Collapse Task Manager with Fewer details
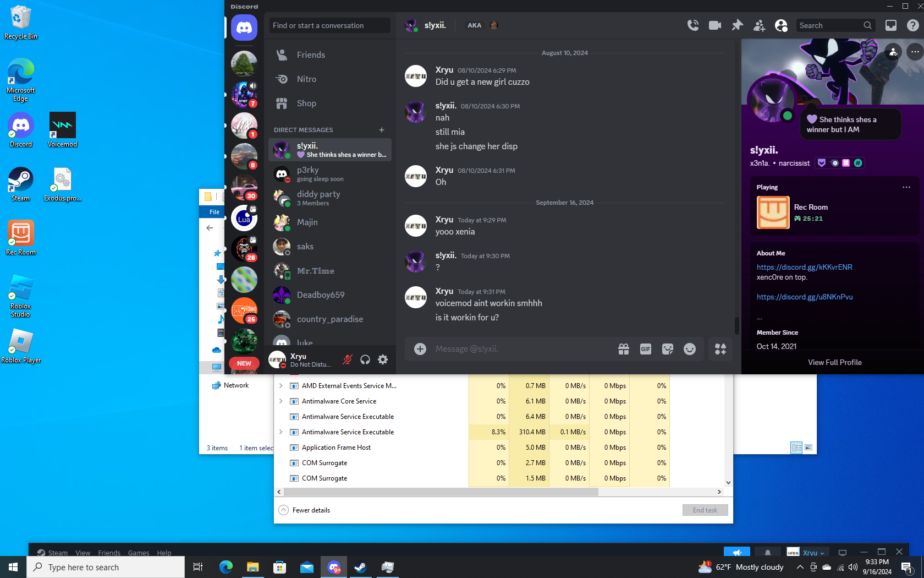This screenshot has width=924, height=578. click(x=305, y=510)
